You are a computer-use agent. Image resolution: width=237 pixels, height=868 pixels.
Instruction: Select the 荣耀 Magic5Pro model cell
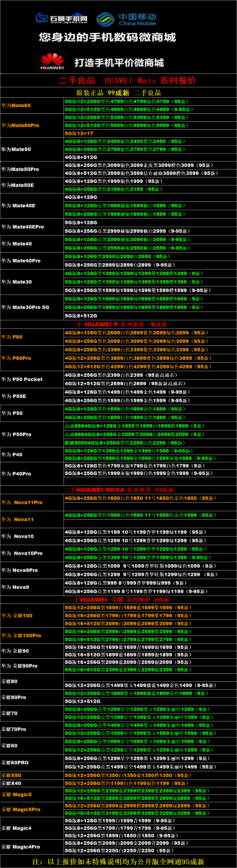[32, 809]
